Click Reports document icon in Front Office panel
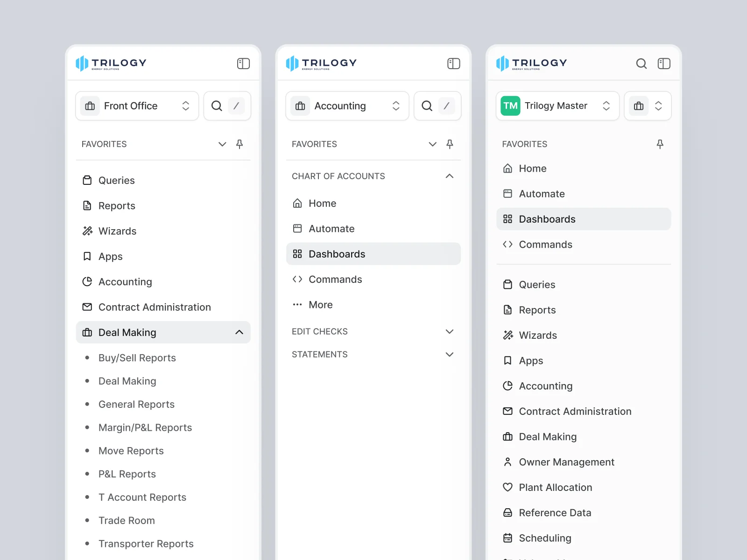The width and height of the screenshot is (747, 560). (x=87, y=206)
